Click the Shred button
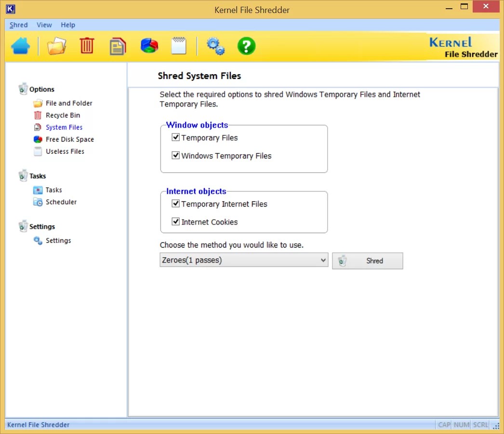The width and height of the screenshot is (504, 434). point(367,261)
